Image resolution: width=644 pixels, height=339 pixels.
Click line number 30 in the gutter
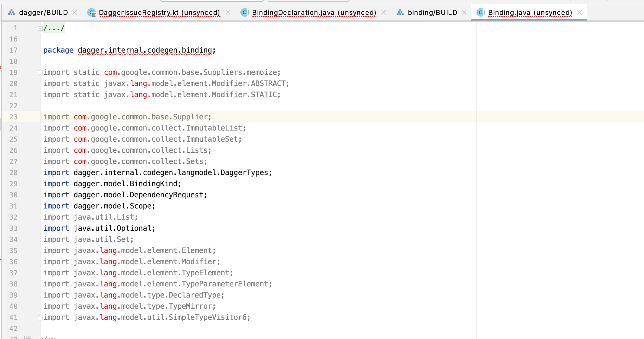pos(14,195)
